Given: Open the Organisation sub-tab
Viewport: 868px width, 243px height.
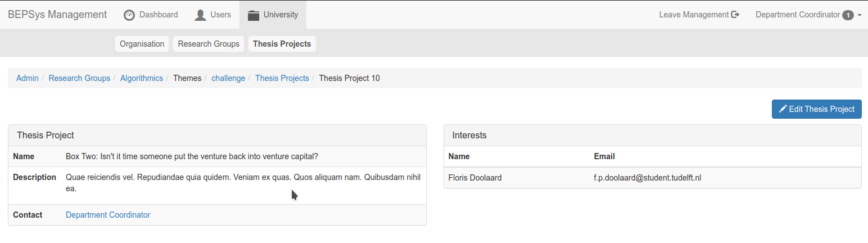Looking at the screenshot, I should 142,44.
